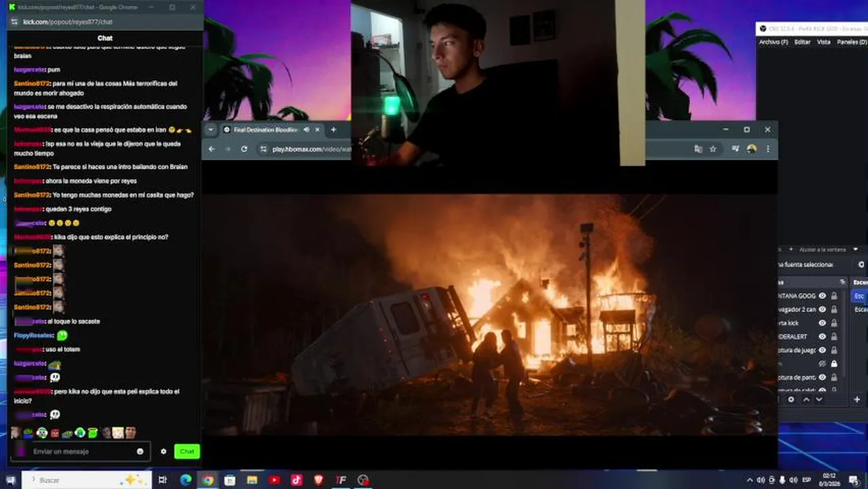Viewport: 868px width, 489px height.
Task: Go back in the HBO Max browser window
Action: tap(211, 149)
